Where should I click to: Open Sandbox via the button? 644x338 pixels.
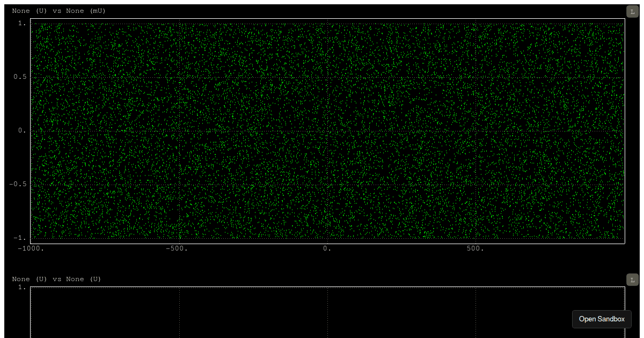click(602, 319)
